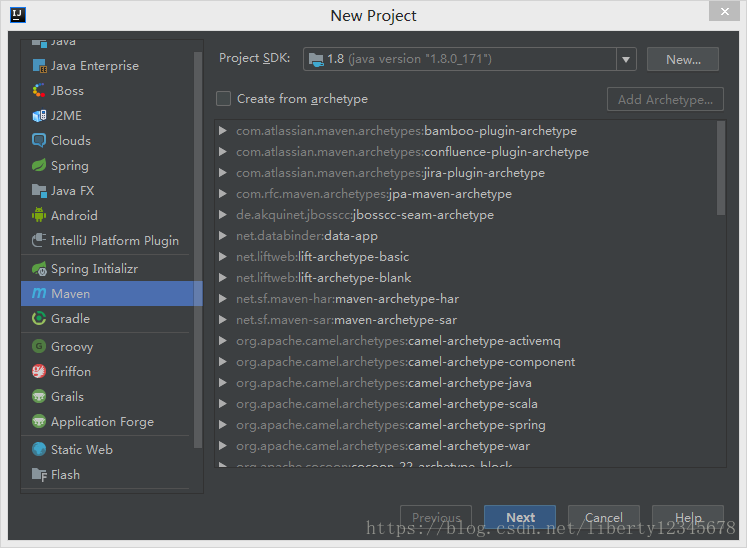Click the Spring Initializr icon
The image size is (747, 548).
pos(39,269)
